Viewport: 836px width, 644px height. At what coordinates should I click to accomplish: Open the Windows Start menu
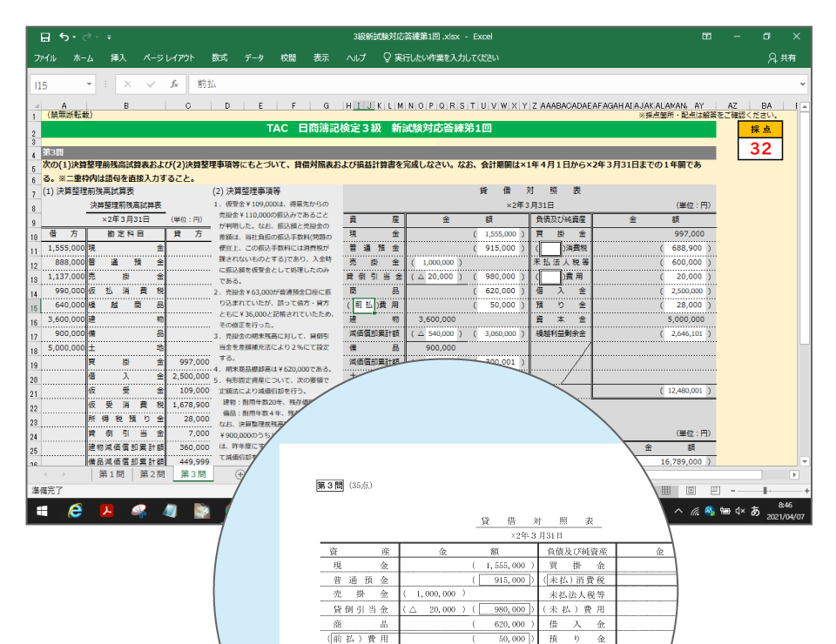pos(43,511)
